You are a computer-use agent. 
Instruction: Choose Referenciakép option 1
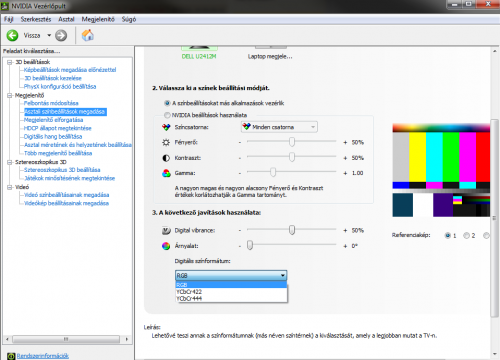tap(448, 235)
